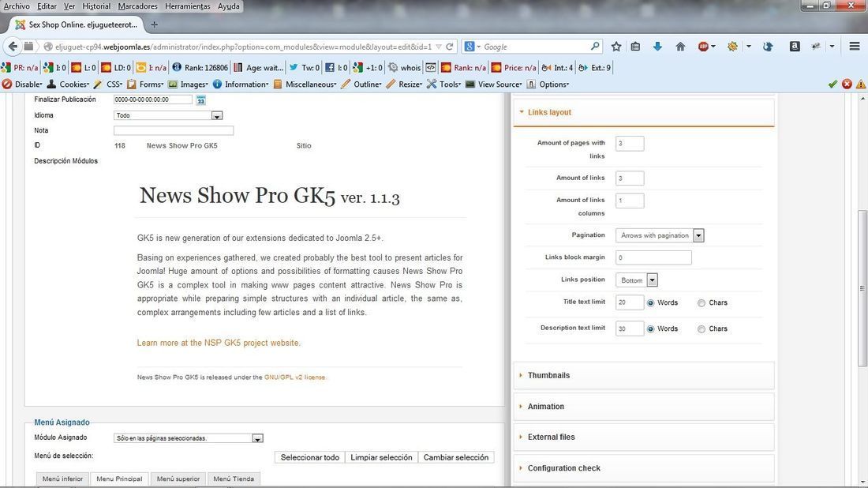Viewport: 868px width, 488px height.
Task: Select Chars for Description text limit
Action: pyautogui.click(x=702, y=329)
